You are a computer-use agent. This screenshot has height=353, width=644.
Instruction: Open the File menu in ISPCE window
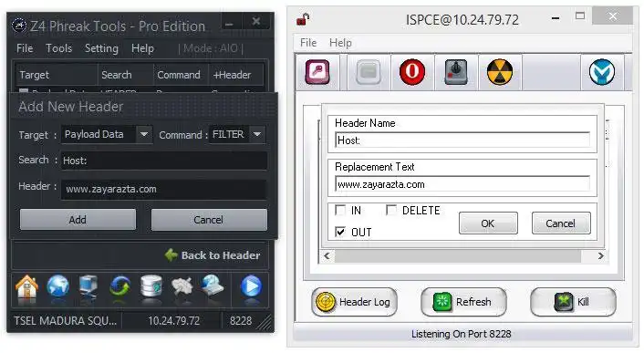click(308, 43)
